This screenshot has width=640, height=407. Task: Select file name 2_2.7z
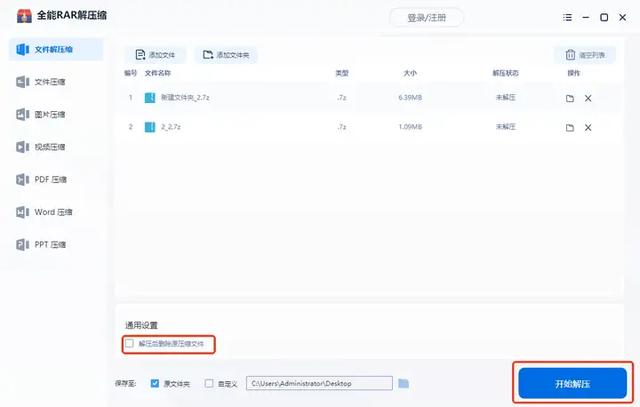[171, 127]
